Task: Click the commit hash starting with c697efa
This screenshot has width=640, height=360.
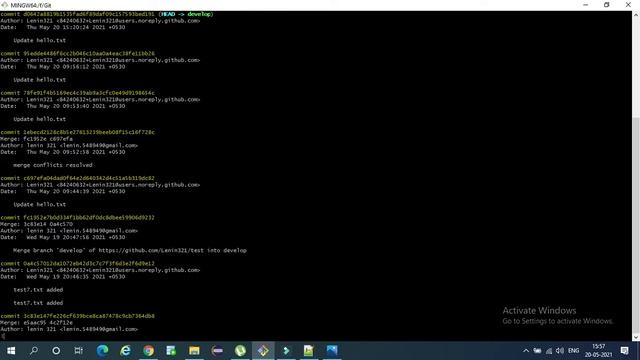Action: coord(89,178)
